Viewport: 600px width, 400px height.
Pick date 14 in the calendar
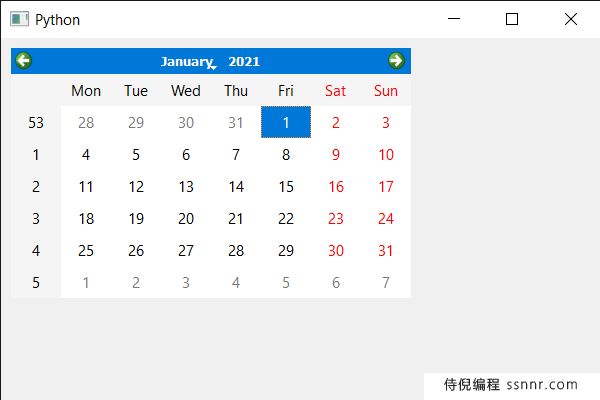tap(236, 186)
